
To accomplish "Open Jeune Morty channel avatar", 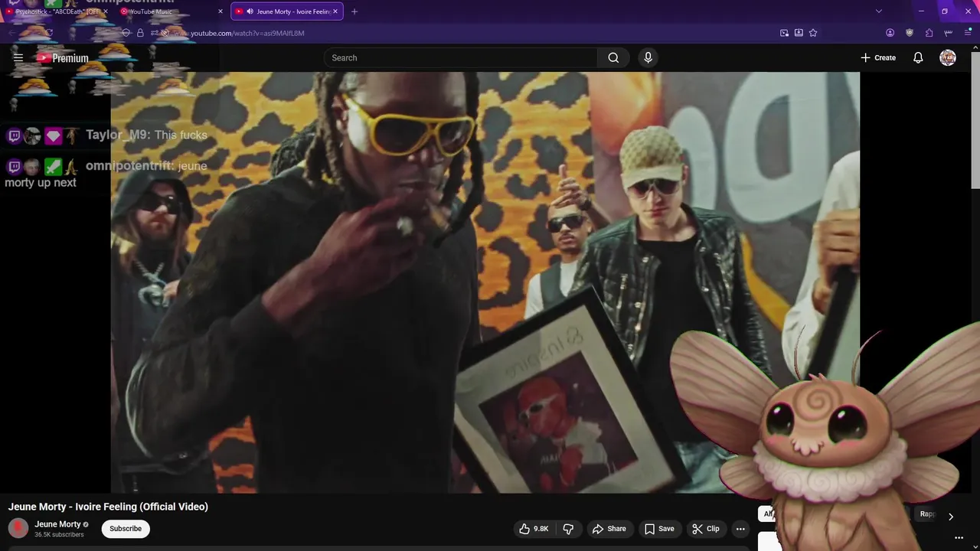I will (18, 528).
